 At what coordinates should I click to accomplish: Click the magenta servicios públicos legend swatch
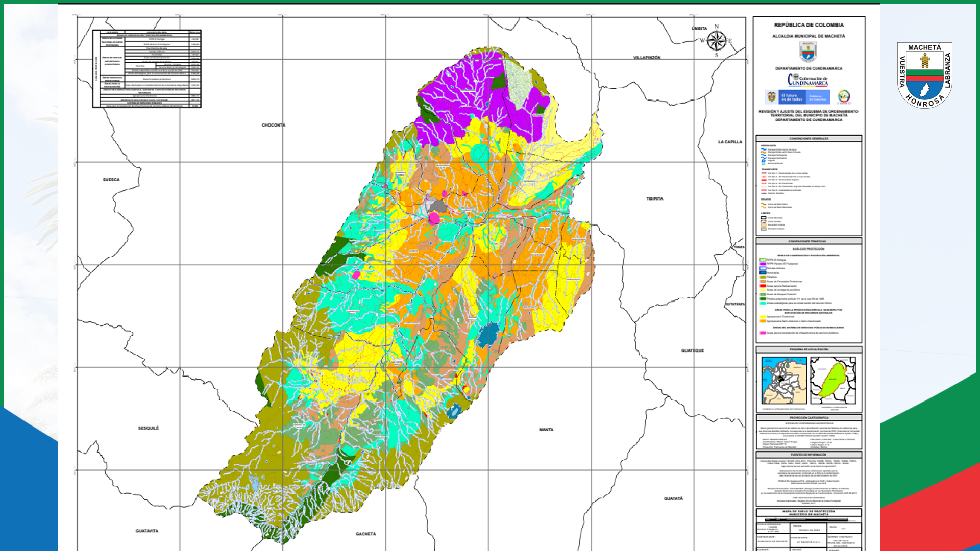click(x=763, y=333)
